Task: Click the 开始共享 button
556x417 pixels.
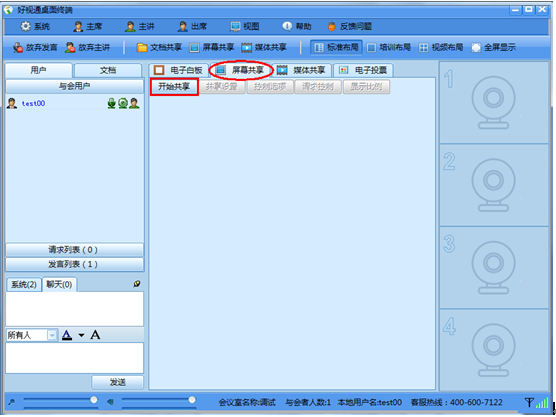Action: (x=174, y=87)
